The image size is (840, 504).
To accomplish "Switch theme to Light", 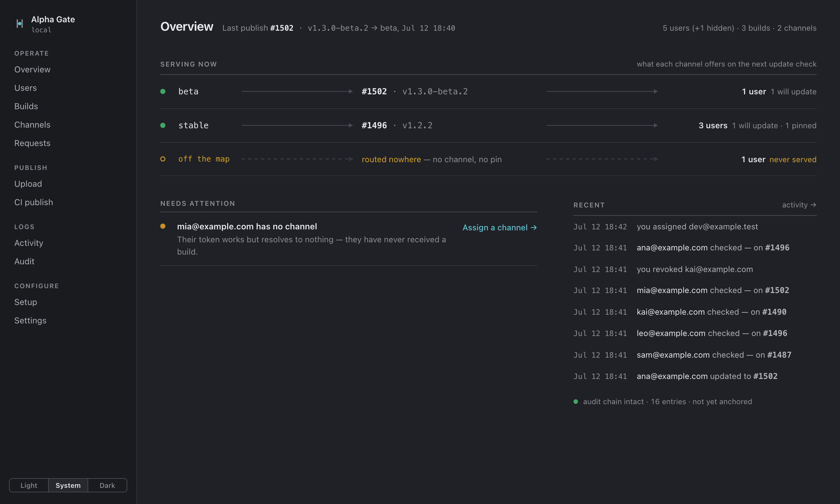I will point(29,485).
